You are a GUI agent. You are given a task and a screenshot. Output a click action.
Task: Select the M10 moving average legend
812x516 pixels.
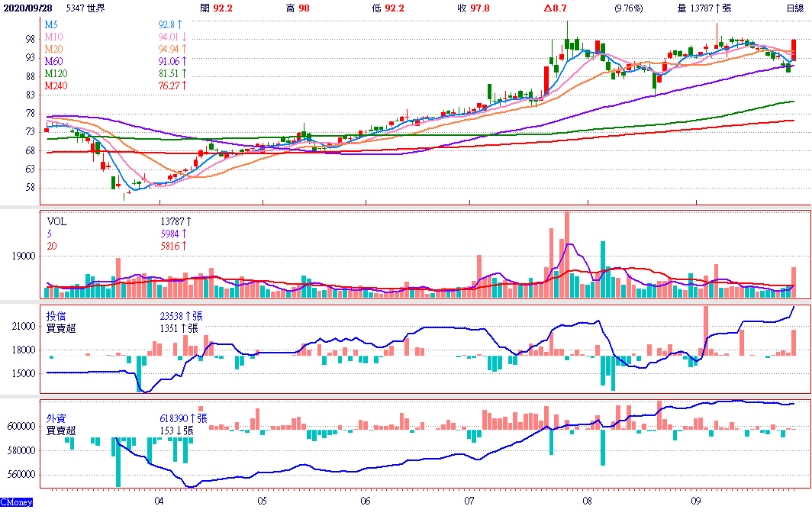coord(54,37)
